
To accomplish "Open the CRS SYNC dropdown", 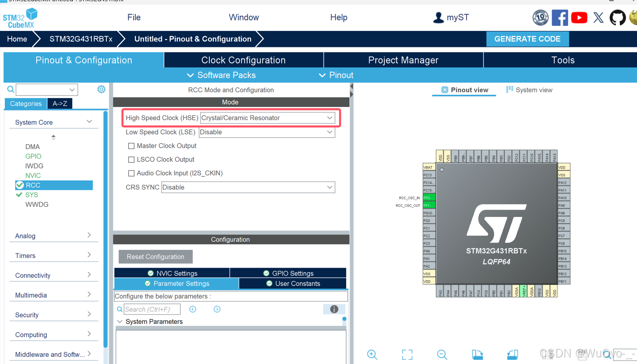I will pos(329,187).
